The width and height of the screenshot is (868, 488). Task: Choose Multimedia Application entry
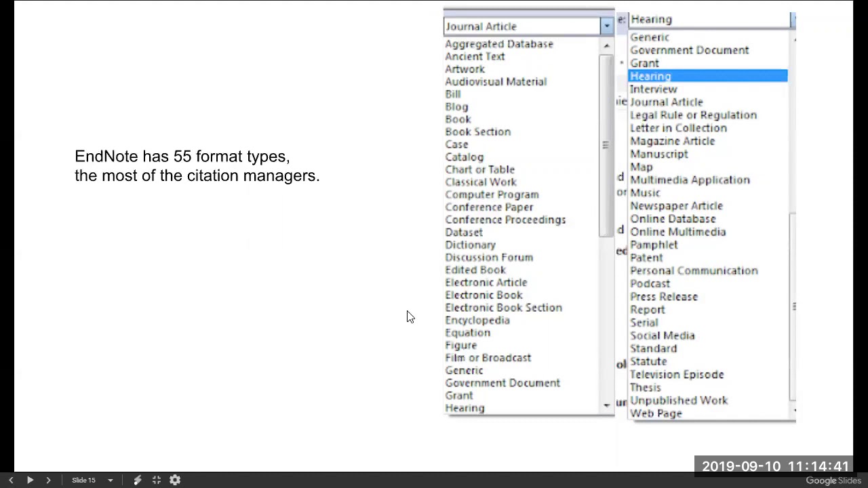(x=690, y=180)
